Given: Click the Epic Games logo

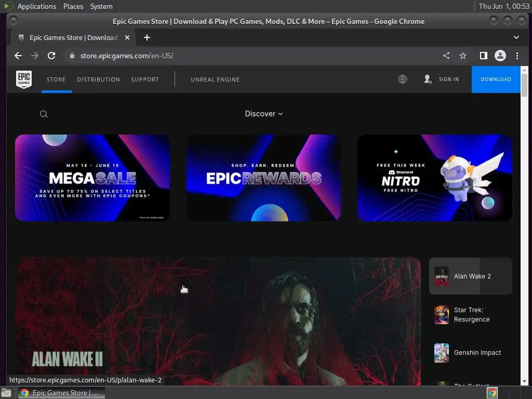Looking at the screenshot, I should [x=24, y=79].
